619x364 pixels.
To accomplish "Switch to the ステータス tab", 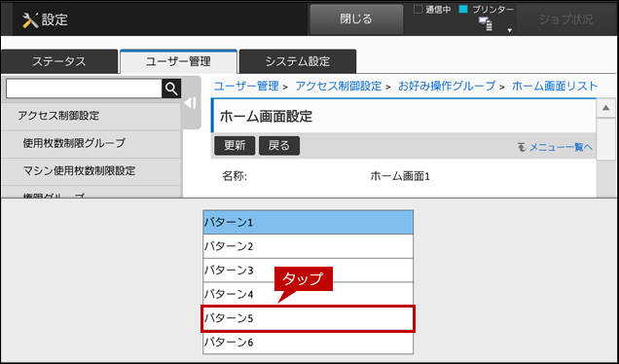I will pyautogui.click(x=59, y=61).
